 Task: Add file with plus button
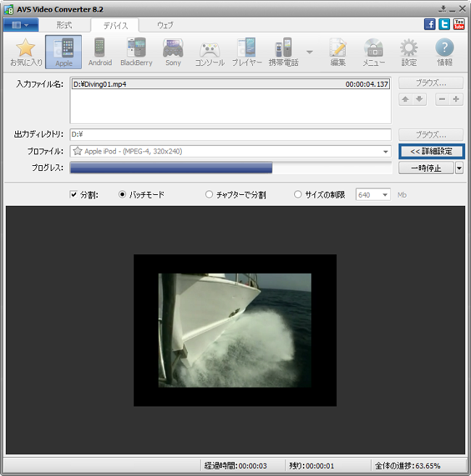click(x=456, y=99)
